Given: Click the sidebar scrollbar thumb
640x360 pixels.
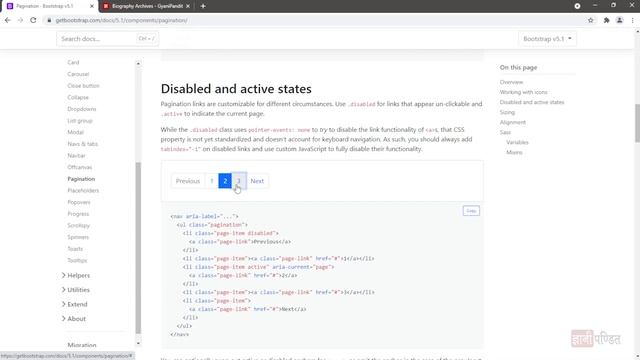Looking at the screenshot, I should (138, 248).
